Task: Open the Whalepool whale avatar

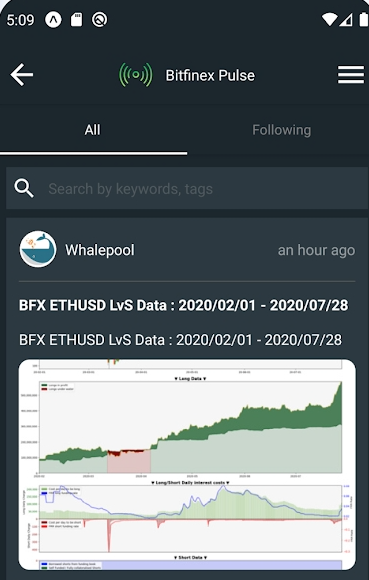Action: tap(38, 249)
